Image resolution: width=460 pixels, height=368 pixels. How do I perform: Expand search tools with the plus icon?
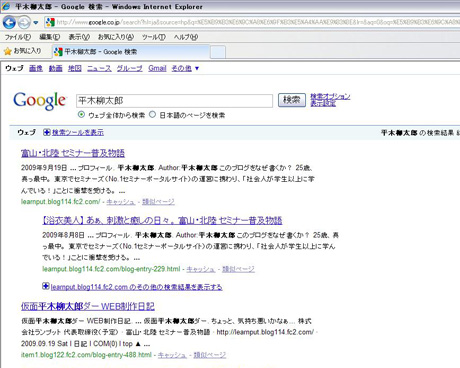[x=47, y=132]
